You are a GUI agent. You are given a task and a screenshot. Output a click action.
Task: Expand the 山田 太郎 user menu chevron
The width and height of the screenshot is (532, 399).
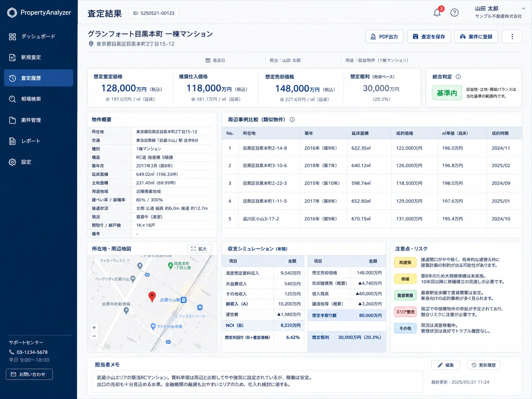pyautogui.click(x=524, y=8)
